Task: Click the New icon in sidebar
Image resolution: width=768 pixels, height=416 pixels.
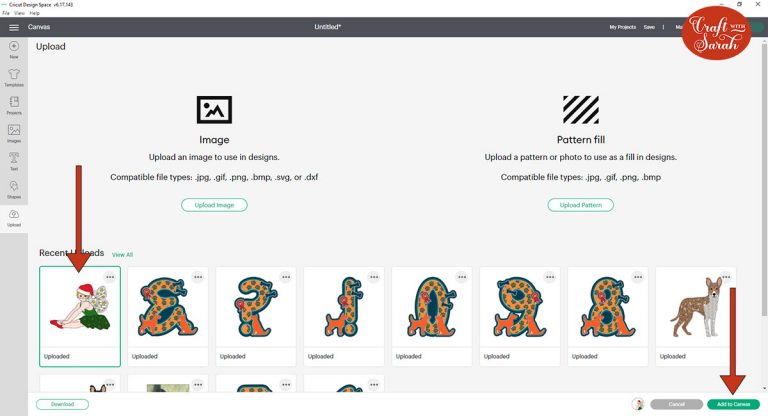Action: [x=14, y=49]
